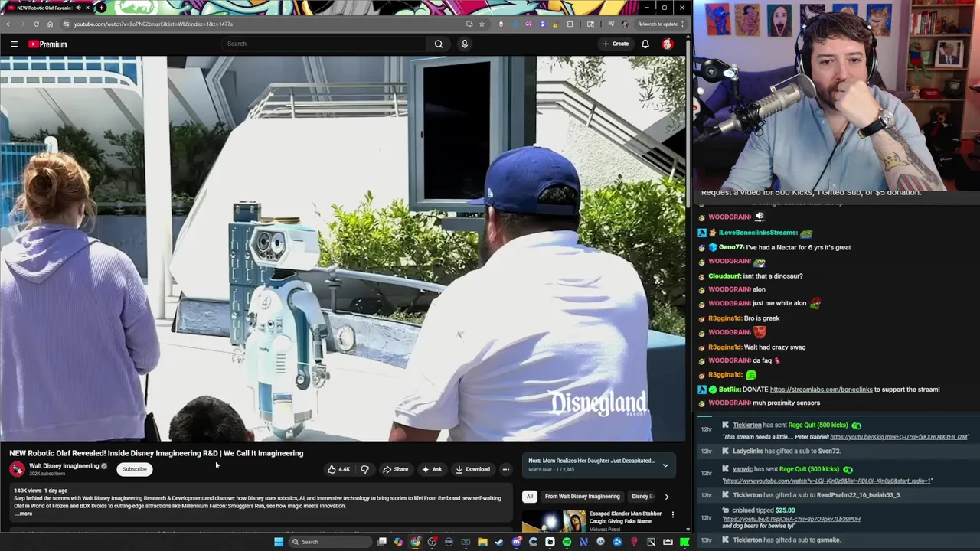Start voice search with microphone icon
Image resolution: width=980 pixels, height=551 pixels.
pos(464,44)
